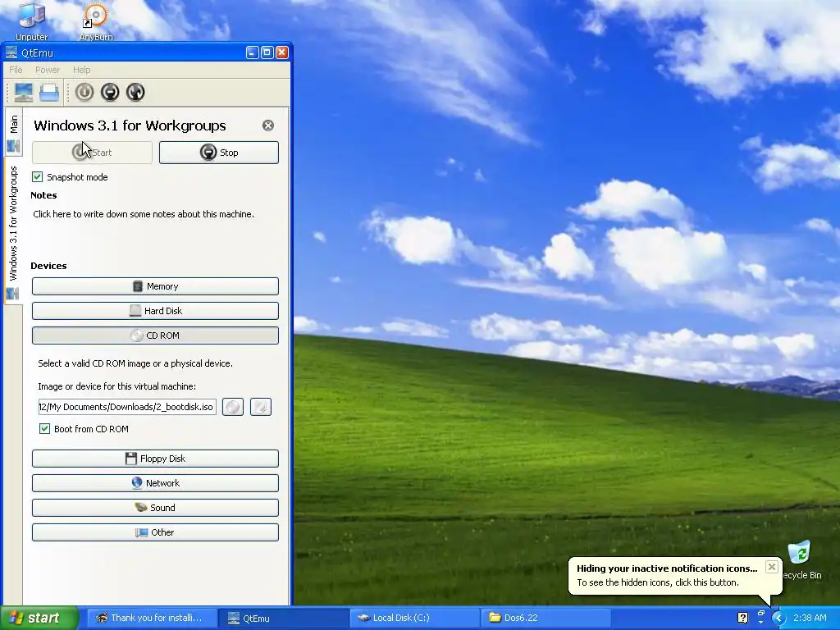Switch to the Thank you for installing taskbar item
Screen dimensions: 840x630
pyautogui.click(x=151, y=619)
